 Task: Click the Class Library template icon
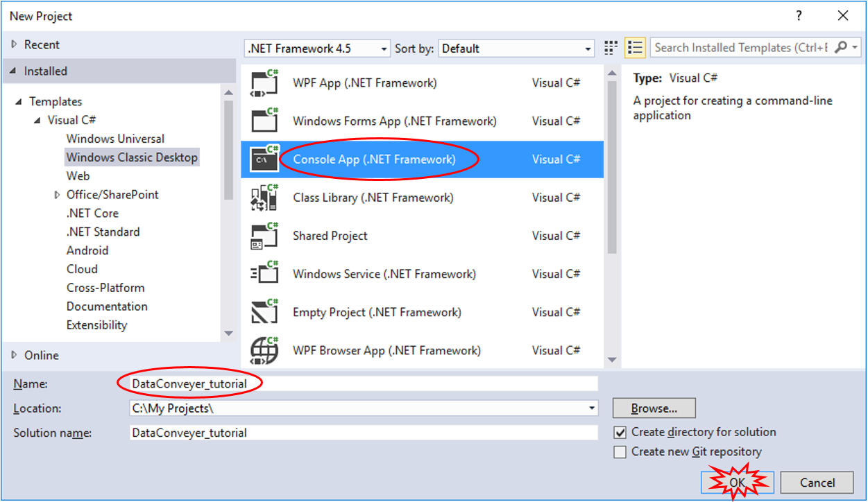264,197
